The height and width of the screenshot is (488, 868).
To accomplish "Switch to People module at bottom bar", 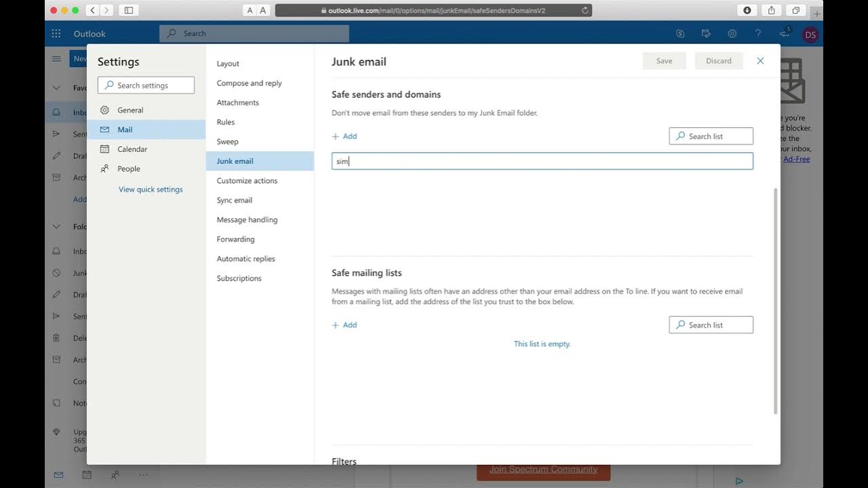I will (x=115, y=475).
